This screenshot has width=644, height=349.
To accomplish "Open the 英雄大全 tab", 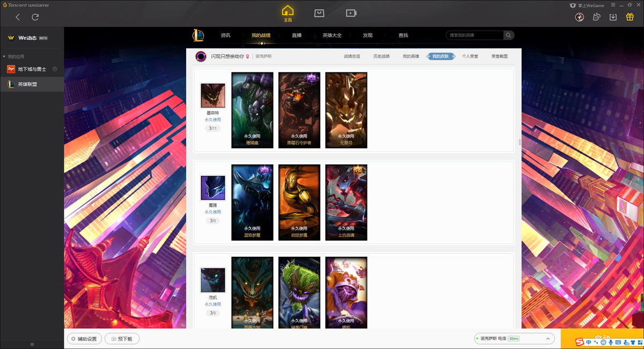I will point(332,35).
